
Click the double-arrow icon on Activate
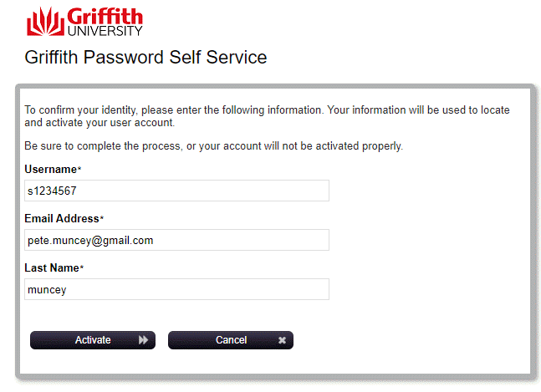[x=143, y=340]
